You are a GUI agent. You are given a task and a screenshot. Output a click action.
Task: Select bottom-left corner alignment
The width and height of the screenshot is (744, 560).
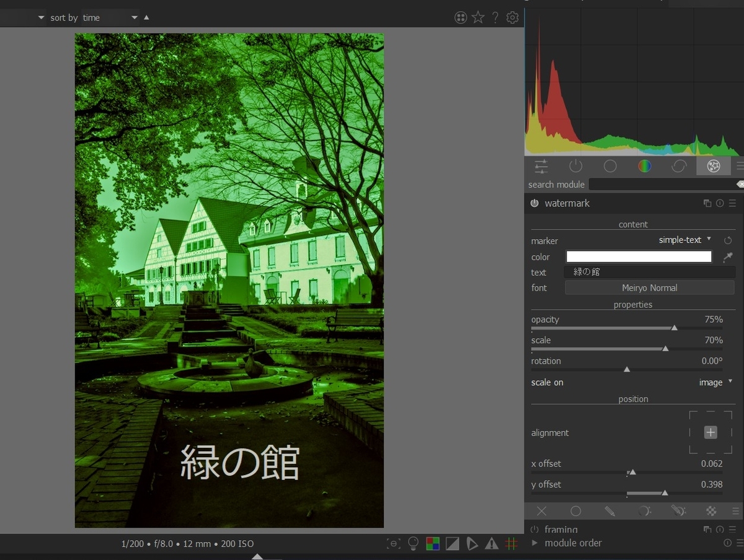pos(694,449)
